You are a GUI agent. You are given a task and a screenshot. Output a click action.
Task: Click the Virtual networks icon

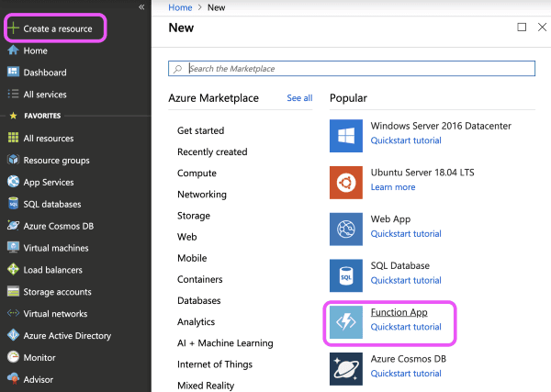pos(13,313)
